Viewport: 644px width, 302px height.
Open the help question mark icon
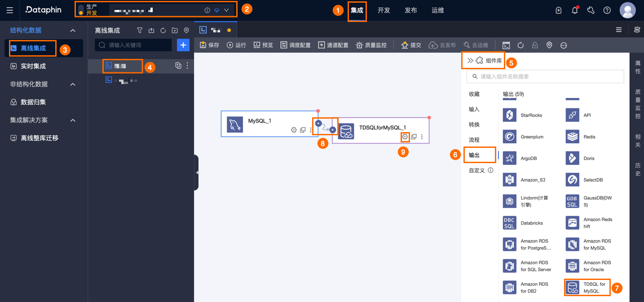pyautogui.click(x=607, y=10)
